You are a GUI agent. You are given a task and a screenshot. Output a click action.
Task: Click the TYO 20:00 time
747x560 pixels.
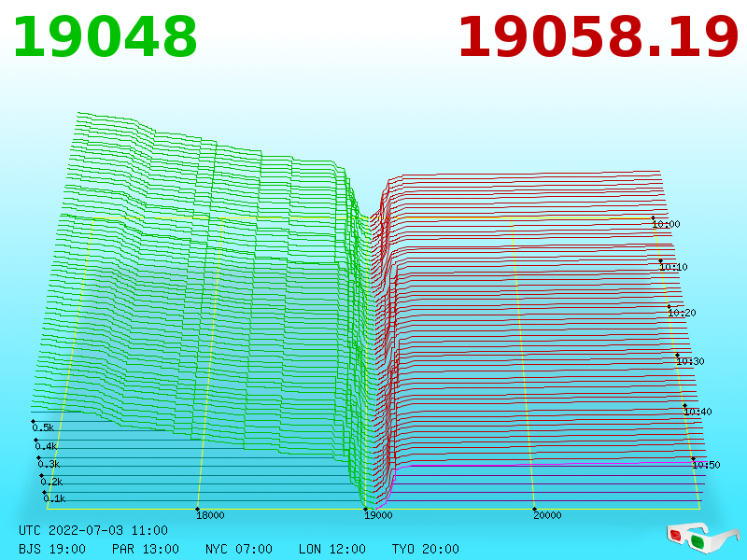coord(426,549)
